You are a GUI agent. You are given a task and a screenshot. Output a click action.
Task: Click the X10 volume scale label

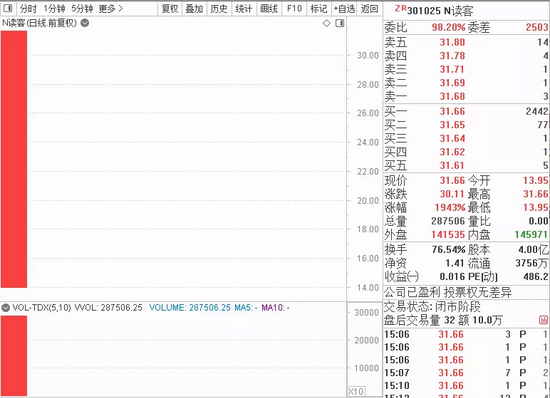coord(356,392)
